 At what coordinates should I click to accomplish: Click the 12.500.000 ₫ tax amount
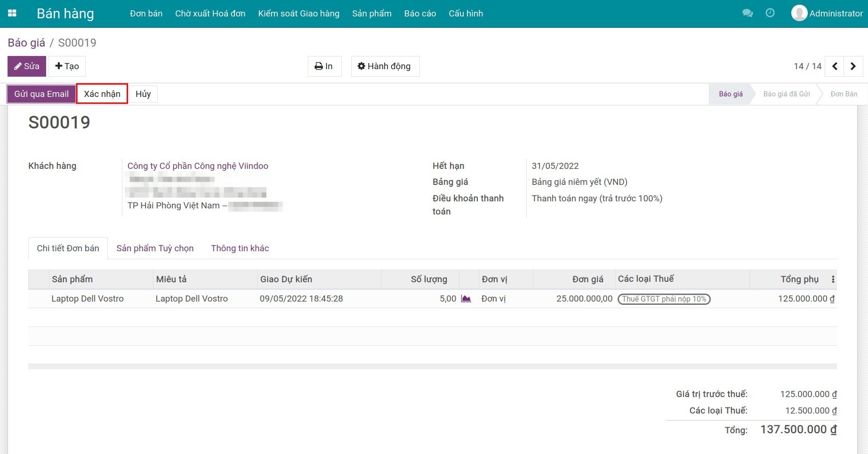811,411
